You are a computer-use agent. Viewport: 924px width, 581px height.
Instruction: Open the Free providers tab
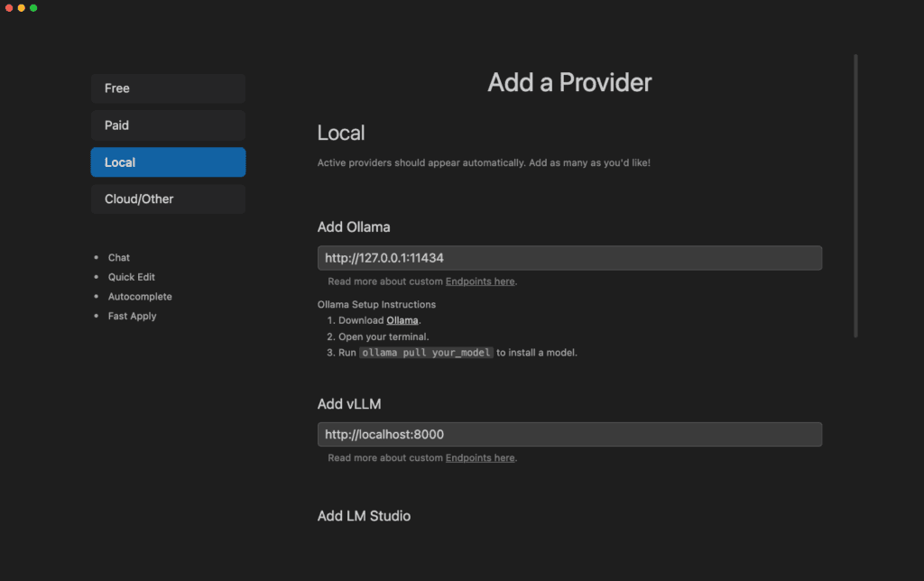[x=168, y=88]
